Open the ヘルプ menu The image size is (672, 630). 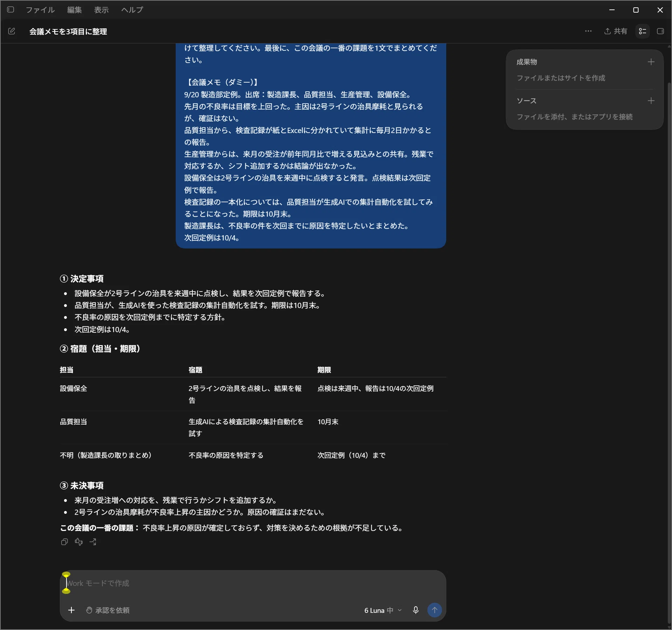[x=132, y=9]
